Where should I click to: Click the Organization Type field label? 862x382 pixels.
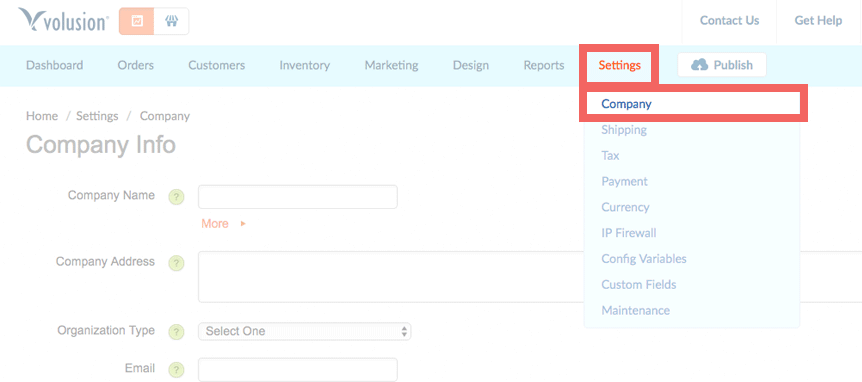point(106,330)
